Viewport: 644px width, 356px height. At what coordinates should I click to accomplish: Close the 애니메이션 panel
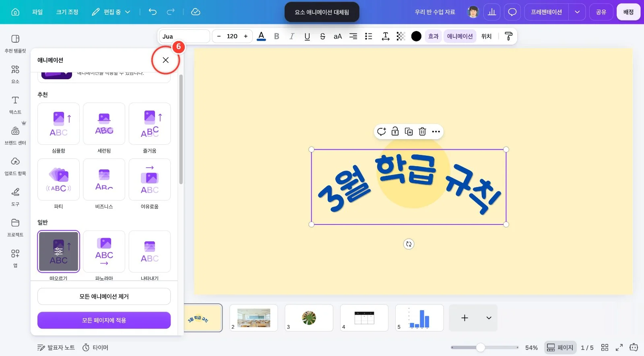pos(165,60)
